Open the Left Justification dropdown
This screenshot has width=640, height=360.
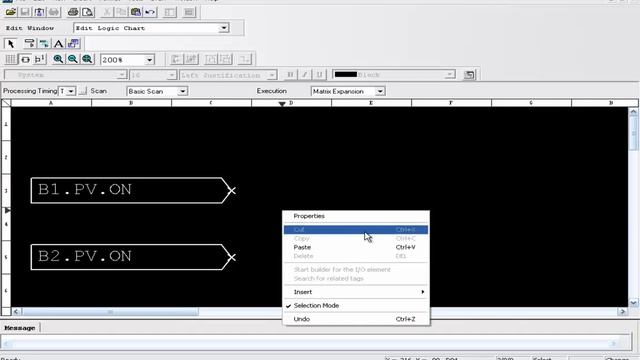272,75
